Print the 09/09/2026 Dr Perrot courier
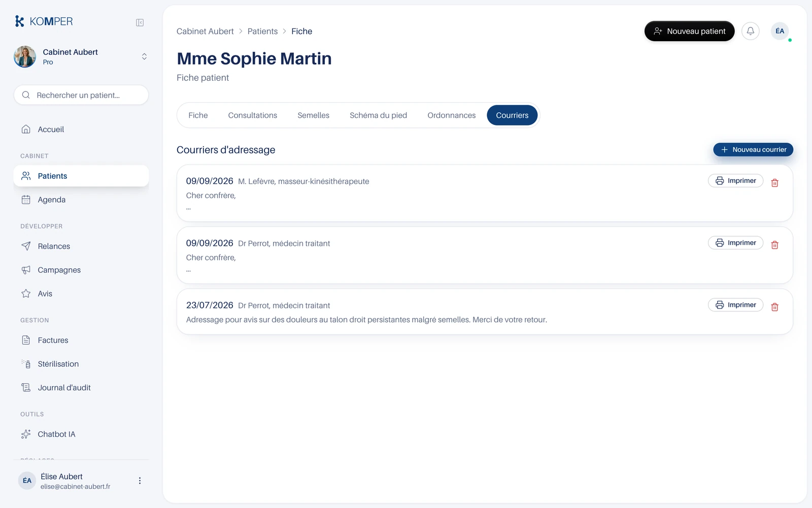The height and width of the screenshot is (508, 812). click(x=735, y=243)
